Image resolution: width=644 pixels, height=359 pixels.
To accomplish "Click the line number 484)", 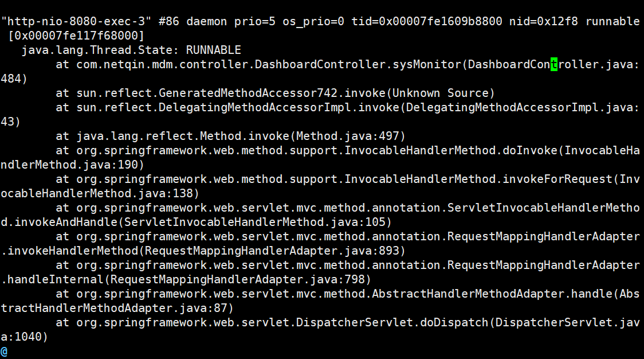I will (14, 79).
